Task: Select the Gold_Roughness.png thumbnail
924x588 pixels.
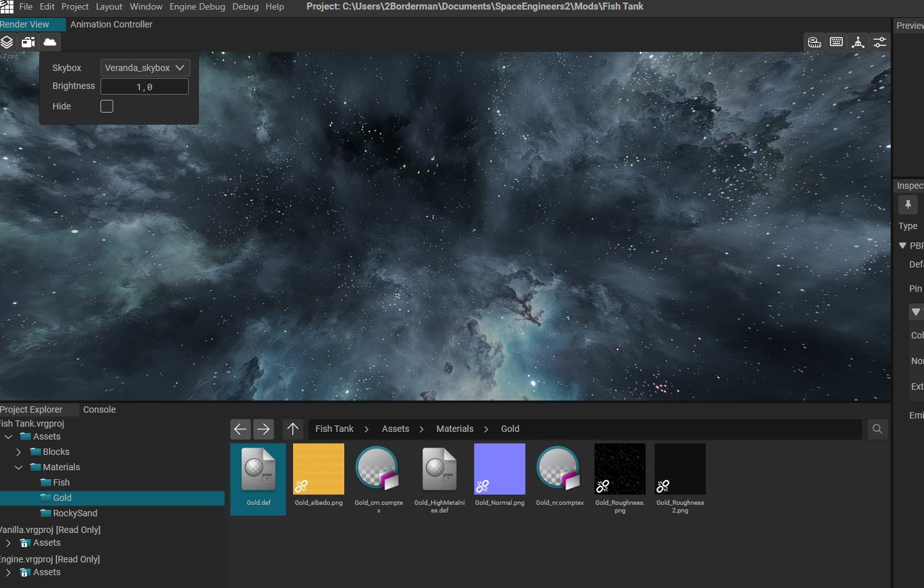Action: (620, 469)
